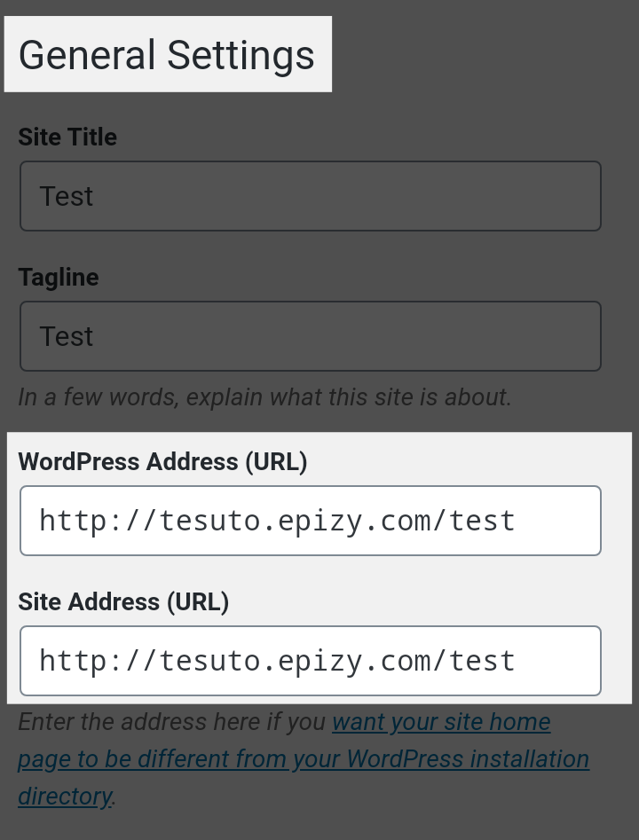The height and width of the screenshot is (840, 639).
Task: Click the Site Address (URL) label
Action: click(123, 601)
